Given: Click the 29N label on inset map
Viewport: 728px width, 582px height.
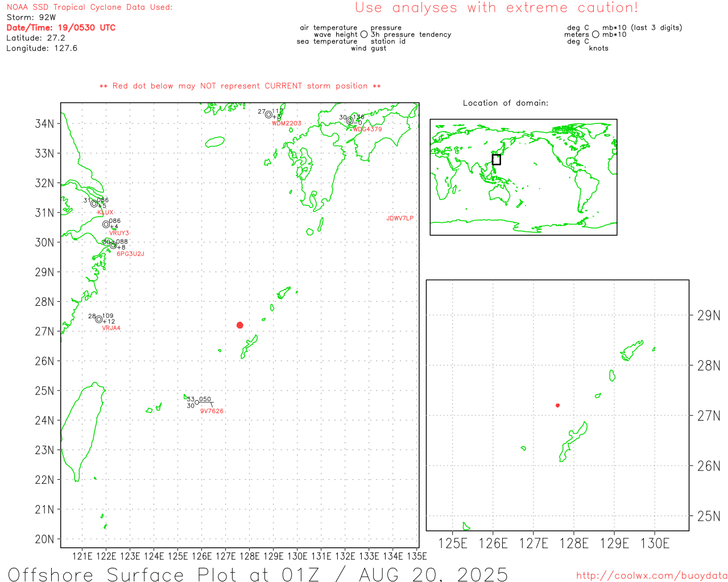Looking at the screenshot, I should (x=709, y=316).
